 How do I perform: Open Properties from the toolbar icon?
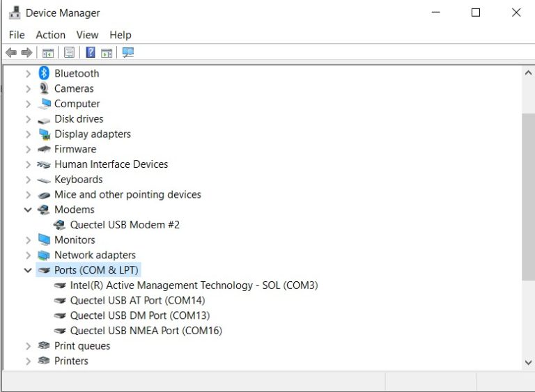(x=69, y=53)
